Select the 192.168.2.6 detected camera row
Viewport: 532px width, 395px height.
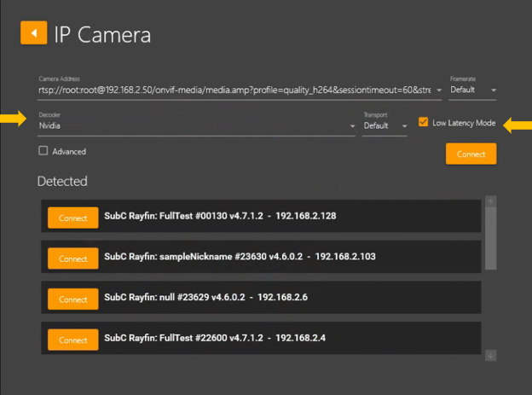click(x=281, y=298)
